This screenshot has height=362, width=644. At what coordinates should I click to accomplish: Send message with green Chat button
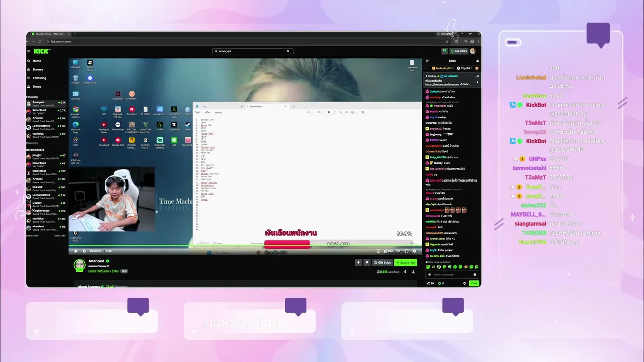point(474,283)
